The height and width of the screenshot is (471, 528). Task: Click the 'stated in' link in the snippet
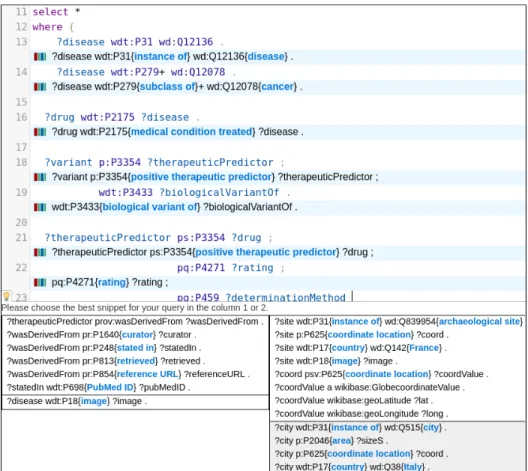tap(135, 348)
